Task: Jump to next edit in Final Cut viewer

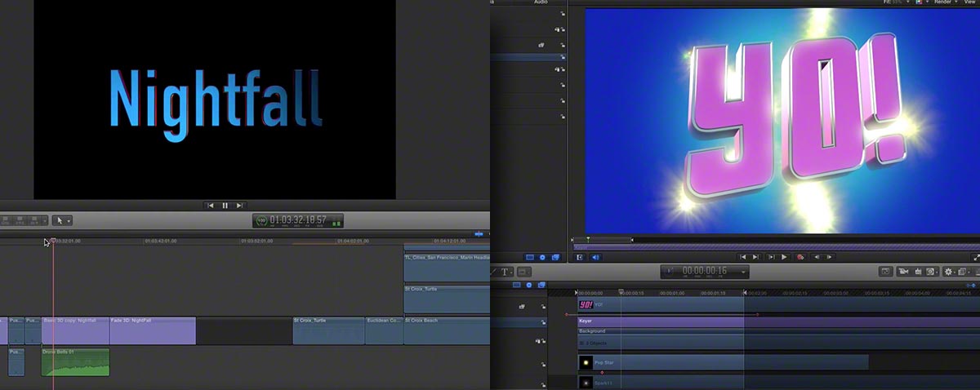Action: pyautogui.click(x=238, y=206)
